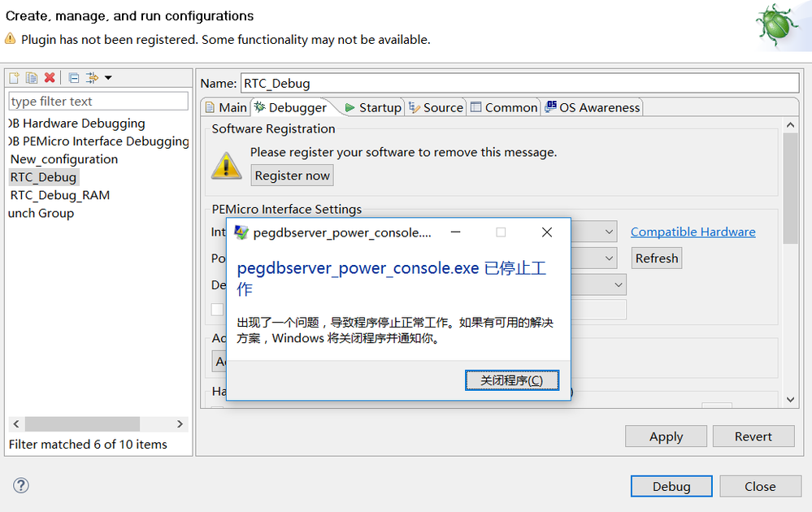Click the settings panel vertical scrollbar thumb
Image resolution: width=812 pixels, height=512 pixels.
click(790, 188)
